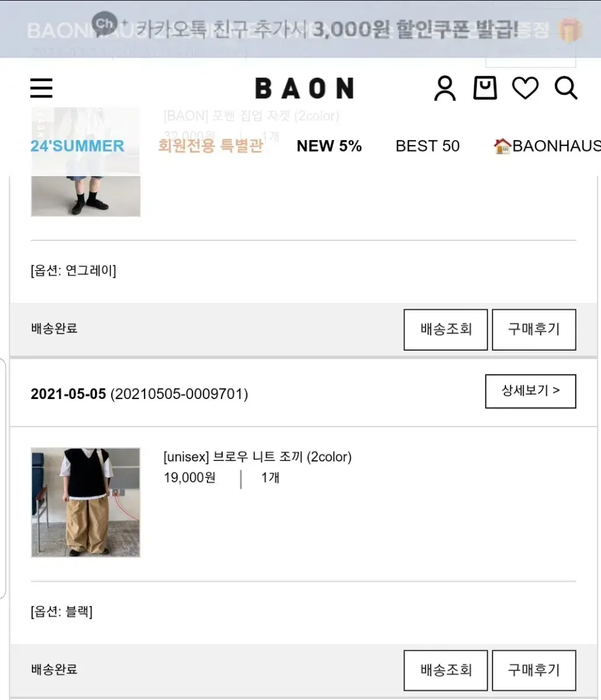Open the 브로우 니트 조끼 product thumbnail
The width and height of the screenshot is (601, 700).
tap(86, 502)
